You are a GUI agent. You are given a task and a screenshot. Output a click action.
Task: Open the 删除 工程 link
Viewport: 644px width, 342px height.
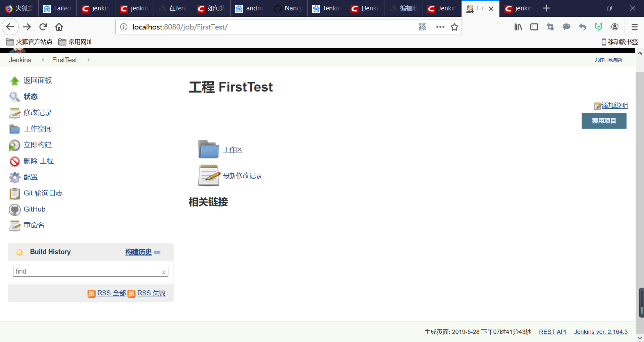click(39, 161)
